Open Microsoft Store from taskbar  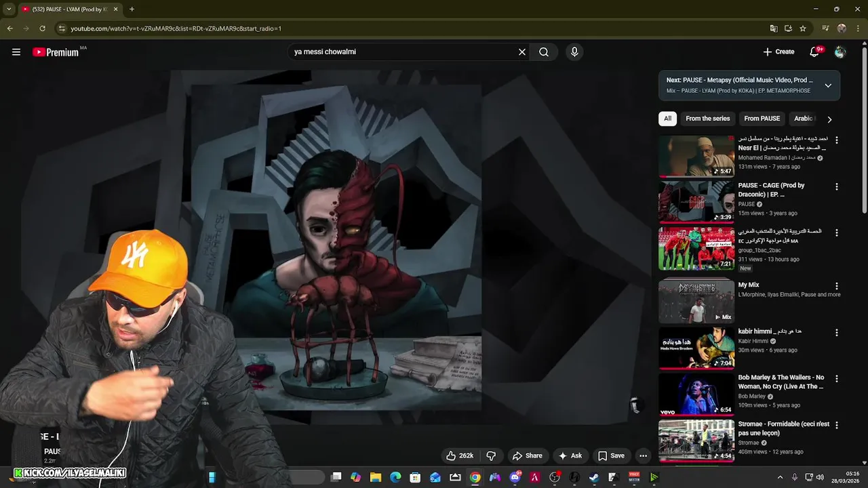pyautogui.click(x=415, y=477)
